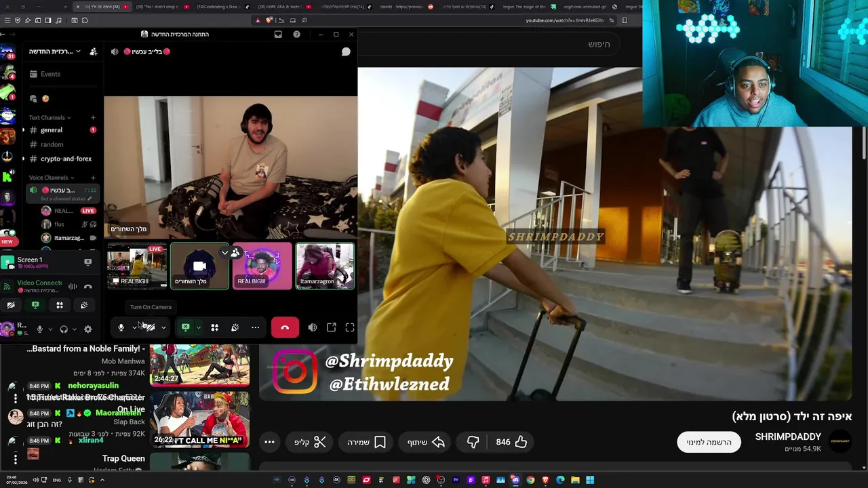Viewport: 868px width, 488px height.
Task: Open Discord help icon in title bar
Action: tap(296, 34)
